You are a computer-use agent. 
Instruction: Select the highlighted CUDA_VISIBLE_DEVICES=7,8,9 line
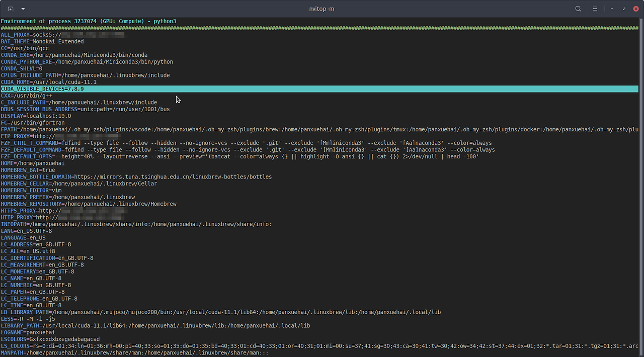point(319,89)
